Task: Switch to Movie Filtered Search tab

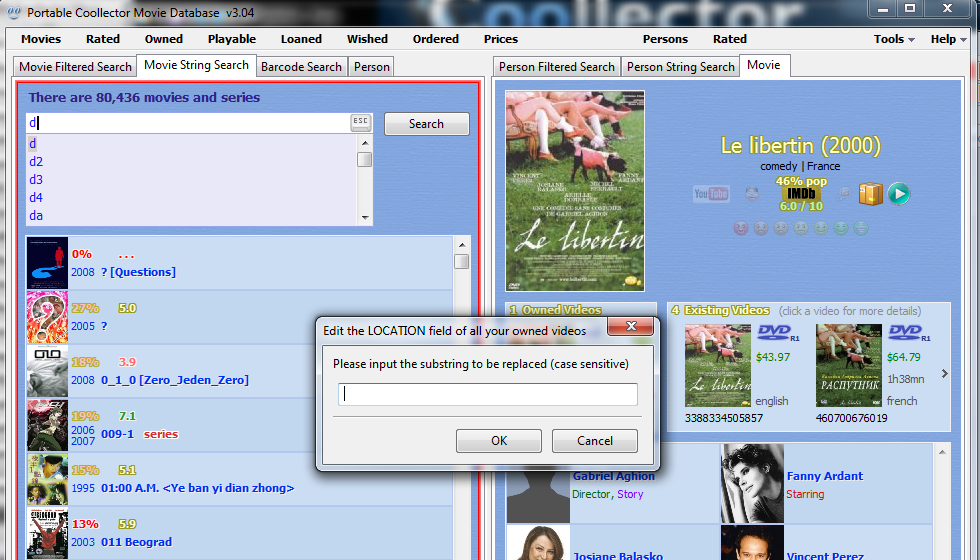Action: [x=75, y=67]
